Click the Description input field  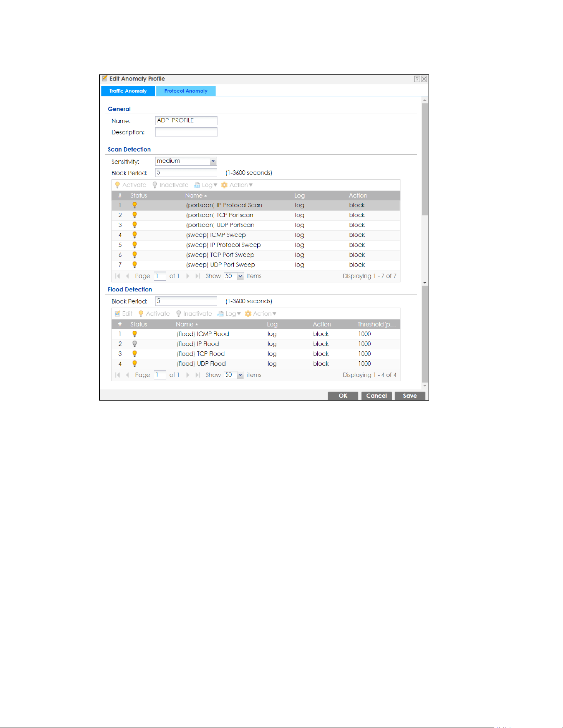(186, 132)
